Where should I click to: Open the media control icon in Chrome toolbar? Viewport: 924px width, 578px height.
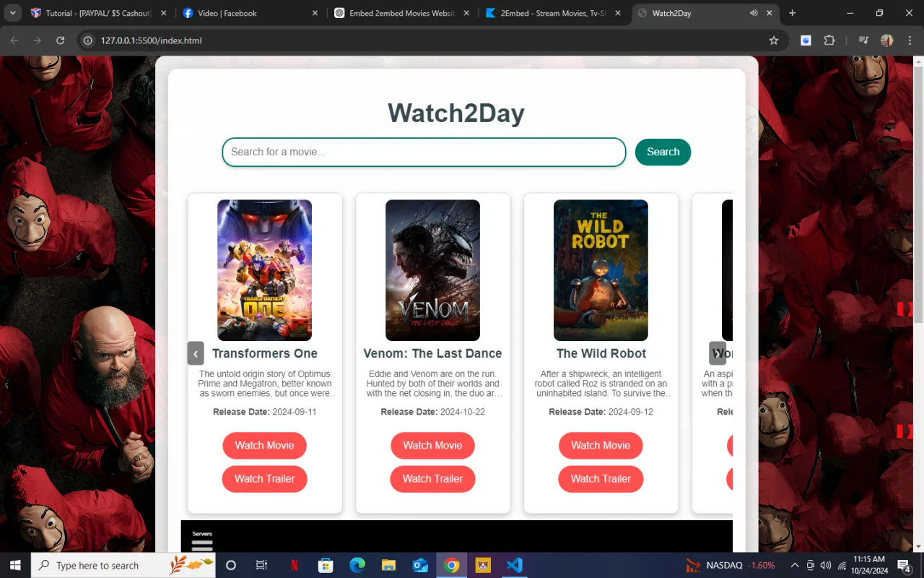pos(863,40)
